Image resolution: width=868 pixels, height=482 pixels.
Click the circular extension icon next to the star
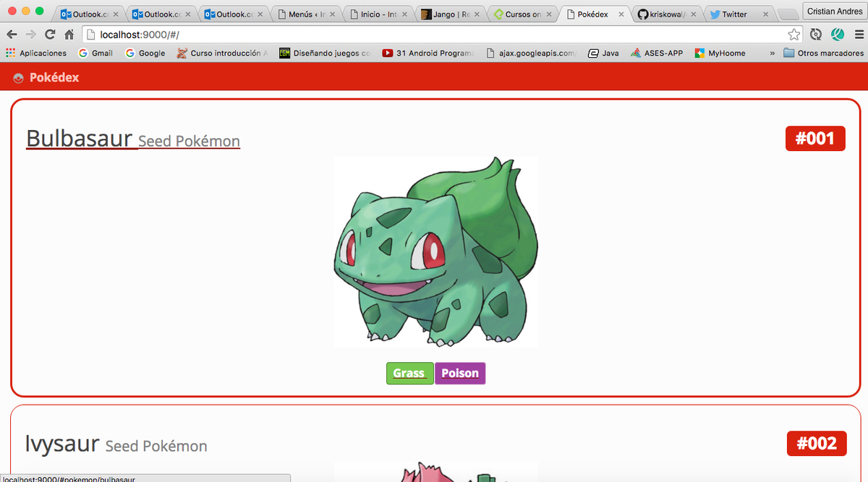[816, 34]
